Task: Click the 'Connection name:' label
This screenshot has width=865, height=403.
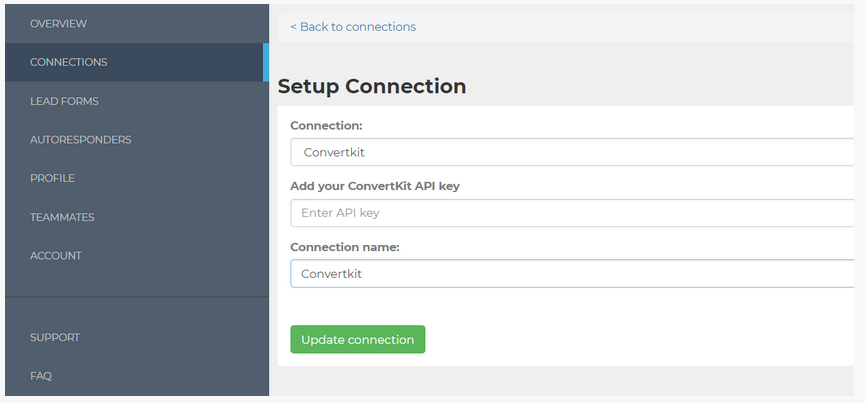Action: 344,247
